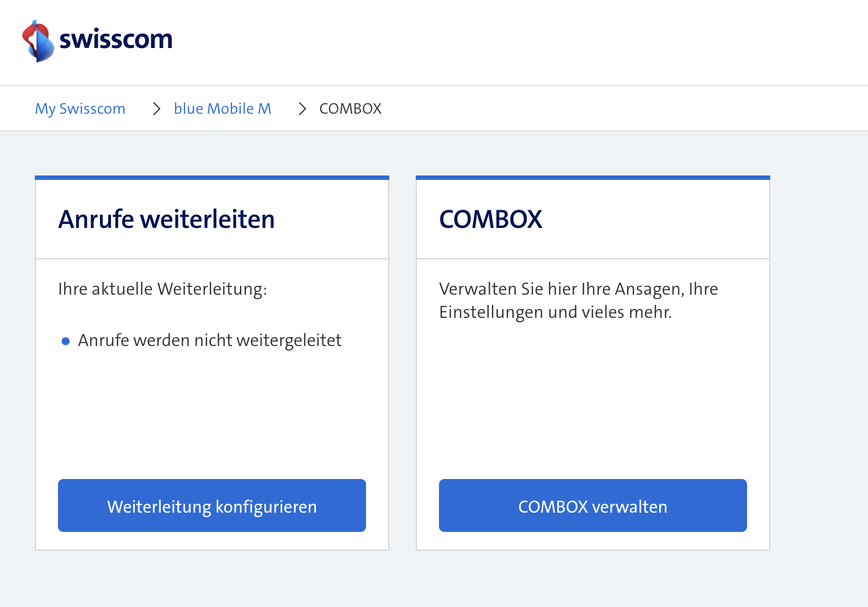Click the Ihre aktuelle Weiterleitung label
This screenshot has width=868, height=607.
162,289
